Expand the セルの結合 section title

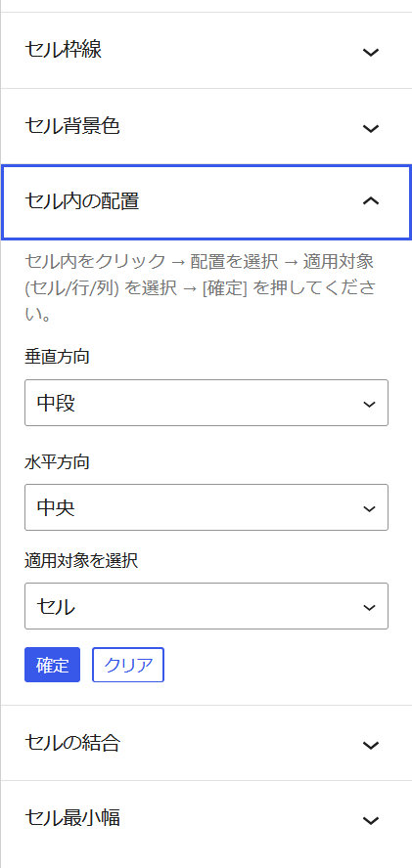click(x=72, y=743)
